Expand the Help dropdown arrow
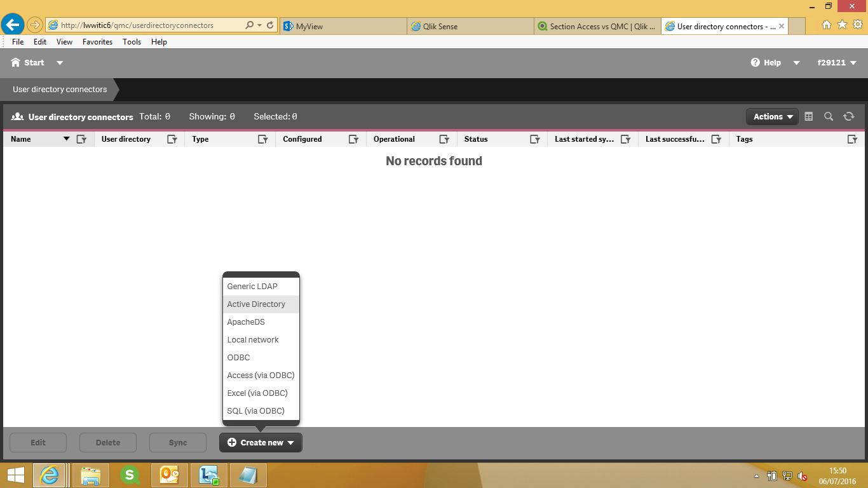Viewport: 868px width, 488px height. point(796,63)
